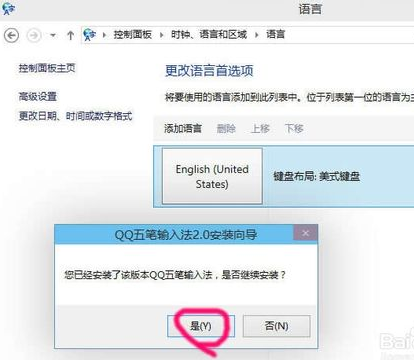
Task: Open 控制面板主页 link
Action: click(x=47, y=68)
